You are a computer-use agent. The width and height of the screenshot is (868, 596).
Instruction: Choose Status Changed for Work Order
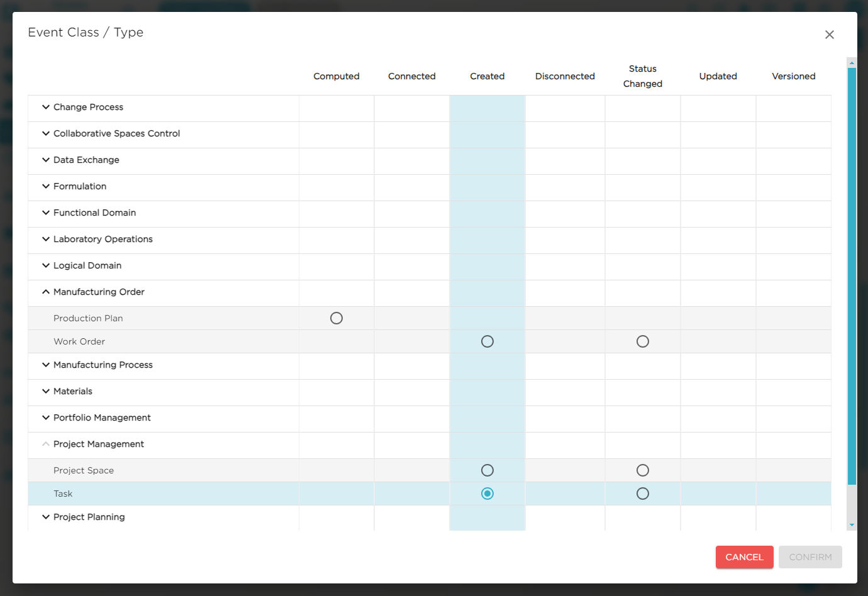pos(642,341)
